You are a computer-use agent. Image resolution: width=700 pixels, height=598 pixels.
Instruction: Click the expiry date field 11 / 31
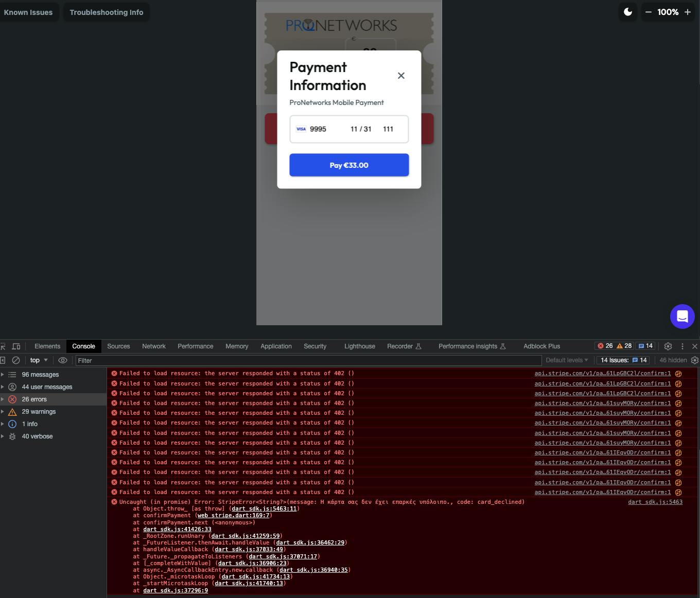click(x=361, y=129)
